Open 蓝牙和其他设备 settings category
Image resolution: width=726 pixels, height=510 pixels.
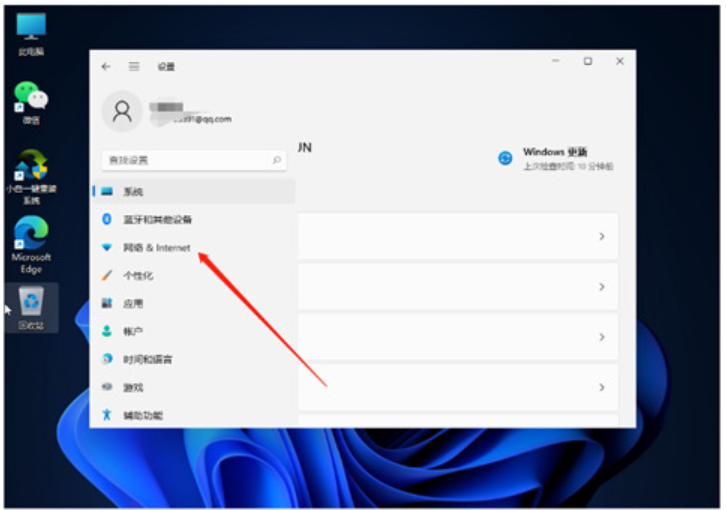point(194,220)
